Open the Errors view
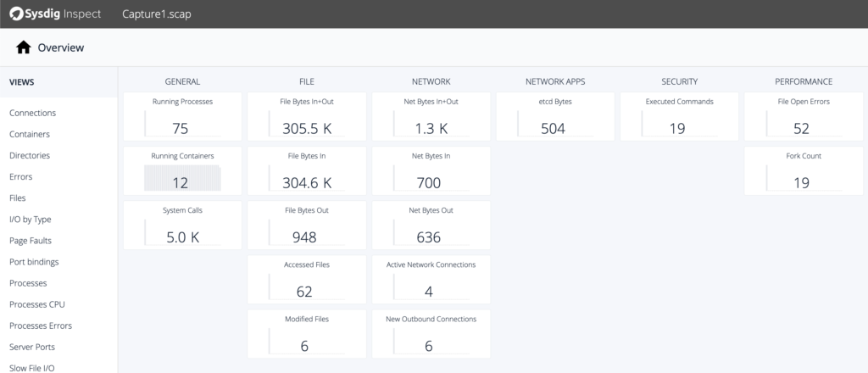The image size is (868, 373). tap(21, 176)
